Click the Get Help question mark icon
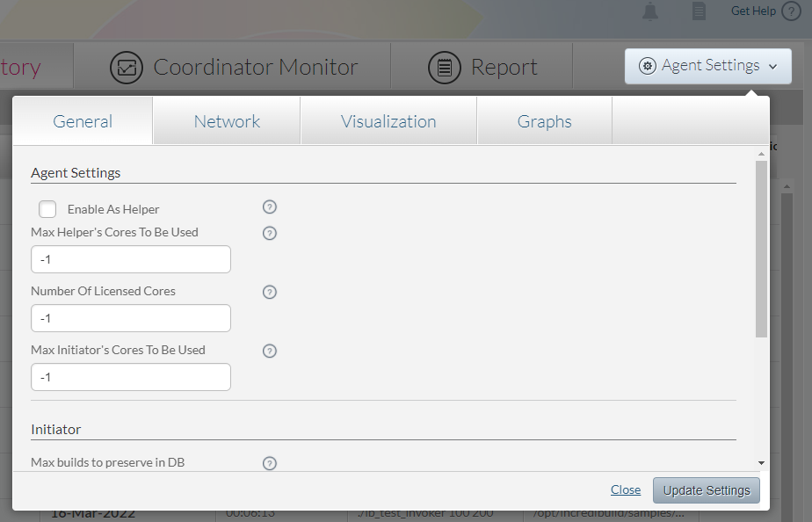This screenshot has height=522, width=812. click(791, 11)
